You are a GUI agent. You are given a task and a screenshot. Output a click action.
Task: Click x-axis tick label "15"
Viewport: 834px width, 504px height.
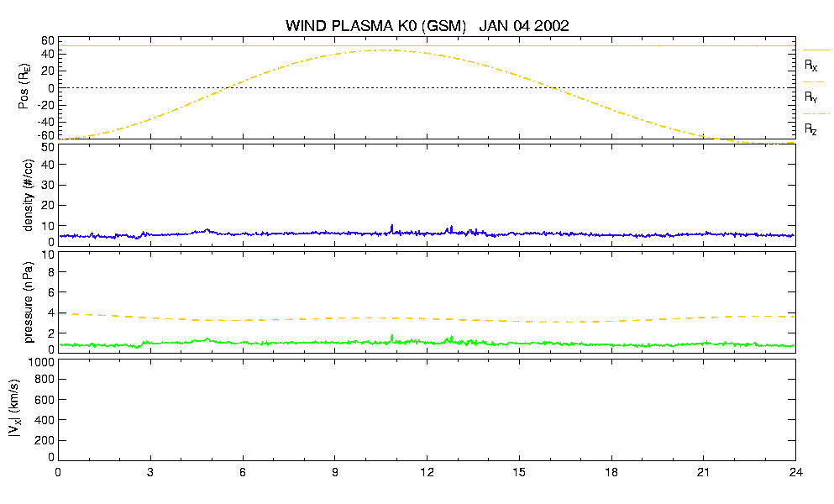click(519, 473)
